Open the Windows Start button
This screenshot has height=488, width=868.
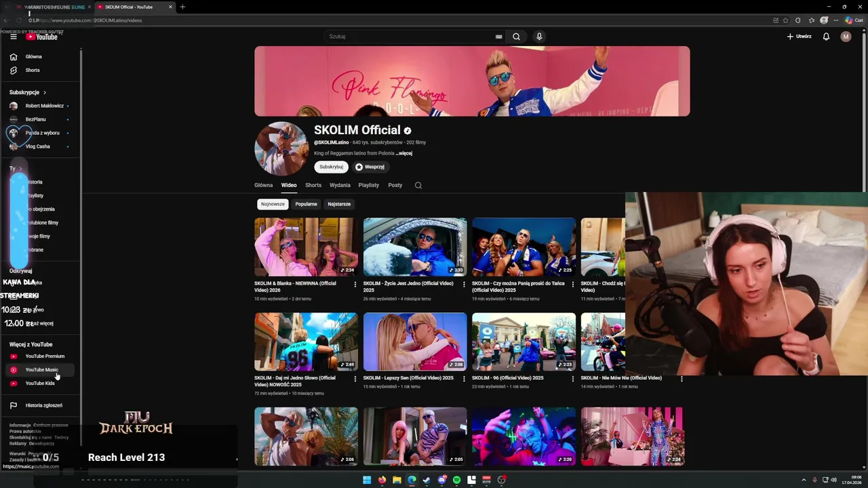coord(367,480)
